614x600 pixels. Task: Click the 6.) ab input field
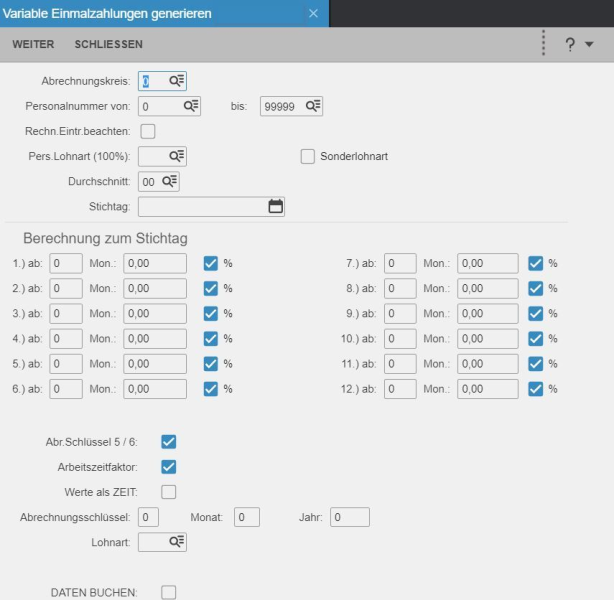point(66,389)
